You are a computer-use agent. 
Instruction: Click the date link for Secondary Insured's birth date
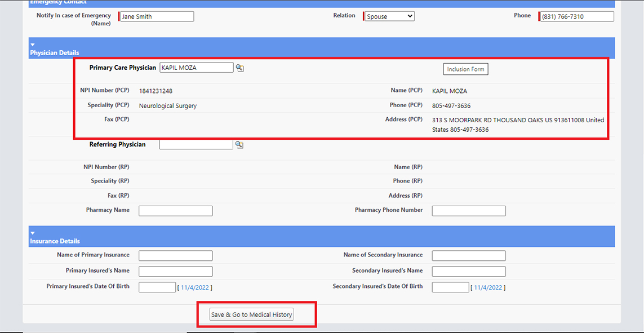[489, 287]
